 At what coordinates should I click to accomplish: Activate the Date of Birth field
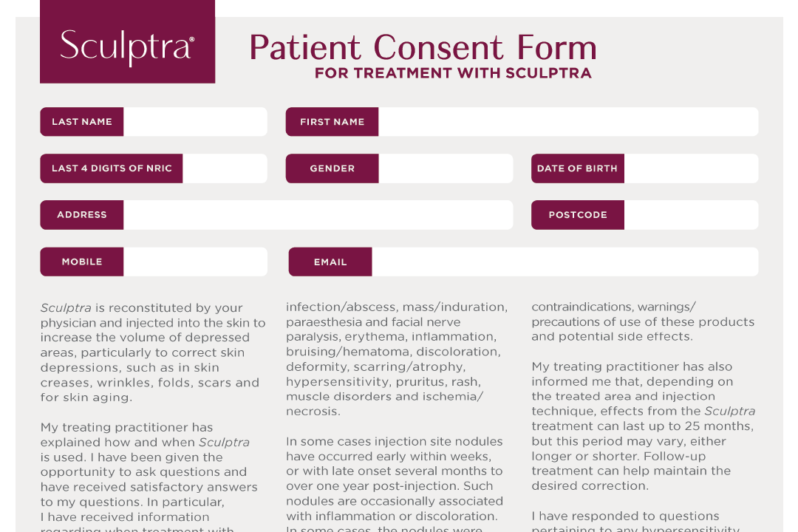(690, 168)
